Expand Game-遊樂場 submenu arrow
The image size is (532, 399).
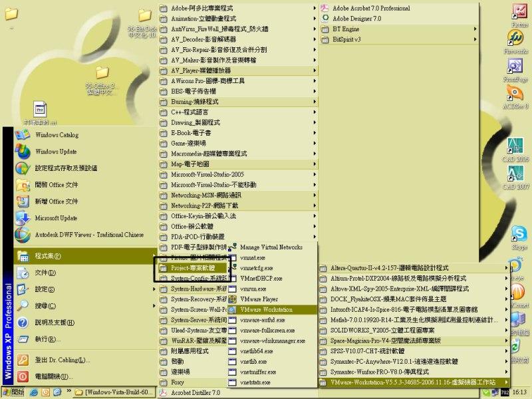pyautogui.click(x=315, y=143)
